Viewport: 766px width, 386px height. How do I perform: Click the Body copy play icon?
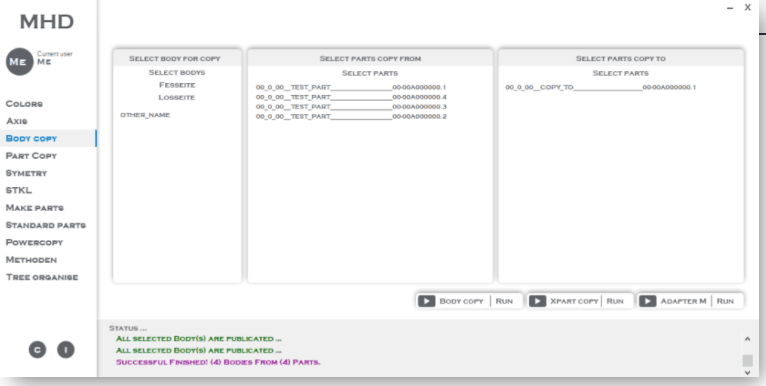click(x=426, y=301)
